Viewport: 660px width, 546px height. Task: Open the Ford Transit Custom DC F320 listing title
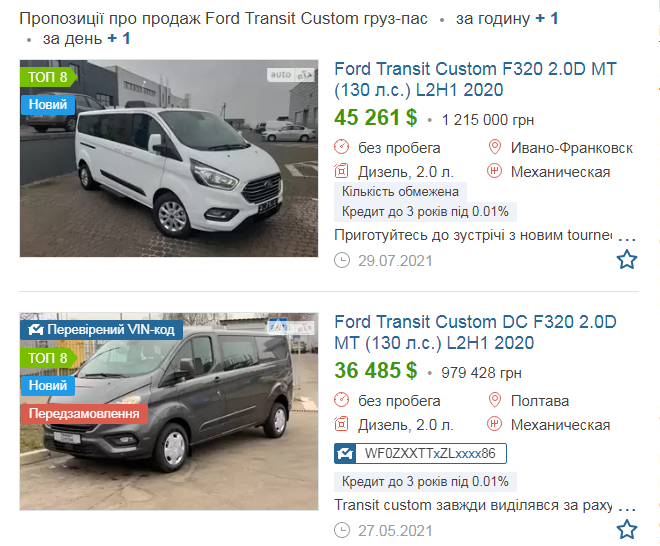pyautogui.click(x=475, y=332)
